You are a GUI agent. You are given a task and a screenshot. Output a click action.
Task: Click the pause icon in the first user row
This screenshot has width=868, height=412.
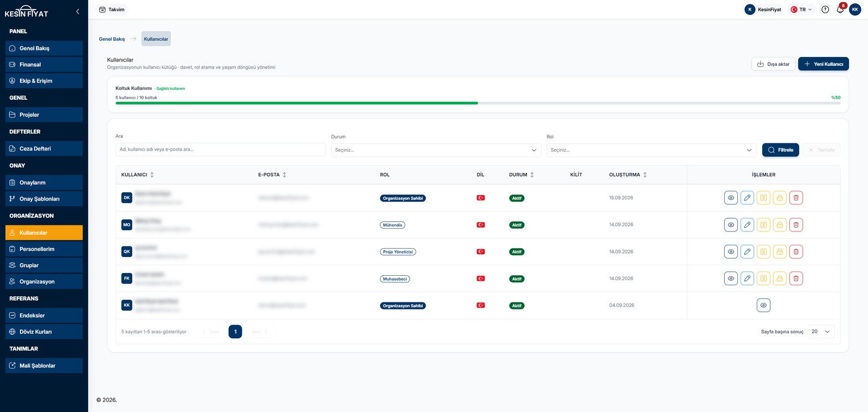coord(763,198)
